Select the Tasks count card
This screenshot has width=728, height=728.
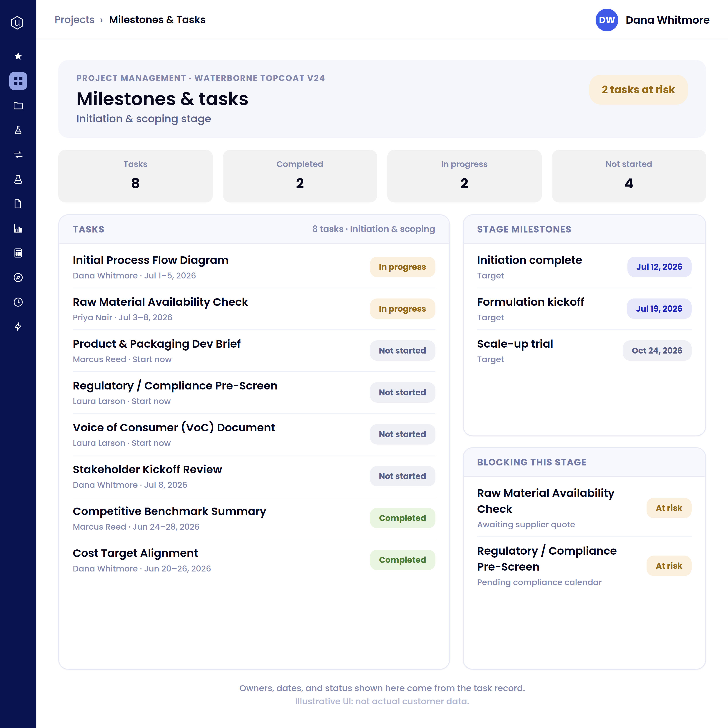(135, 176)
